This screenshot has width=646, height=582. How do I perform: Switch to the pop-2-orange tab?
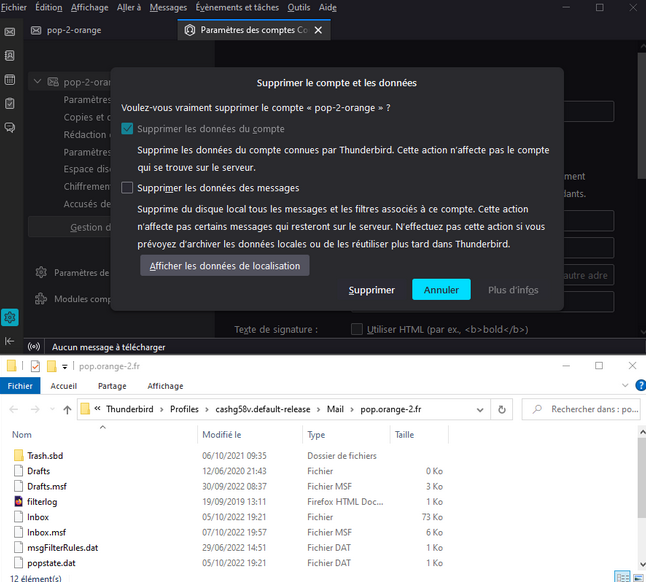tap(101, 30)
